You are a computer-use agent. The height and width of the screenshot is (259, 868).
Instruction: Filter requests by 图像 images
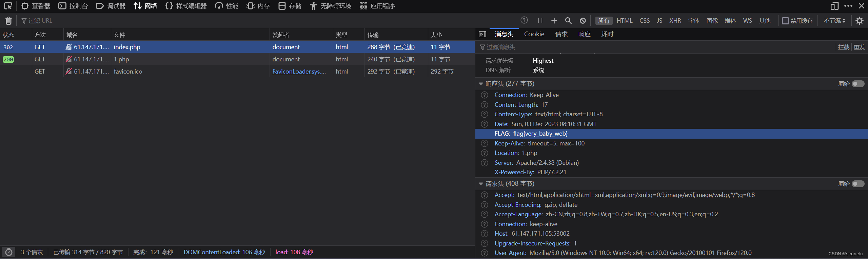pos(712,21)
